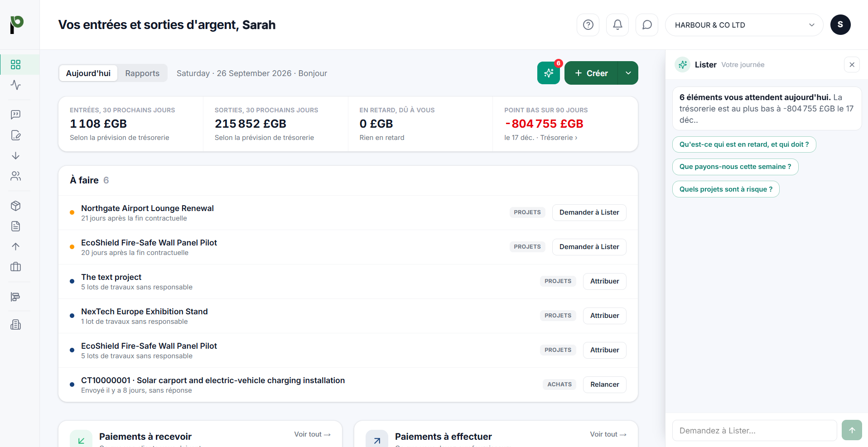
Task: Open the NexTech Europe Exhibition Stand row title
Action: tap(145, 312)
